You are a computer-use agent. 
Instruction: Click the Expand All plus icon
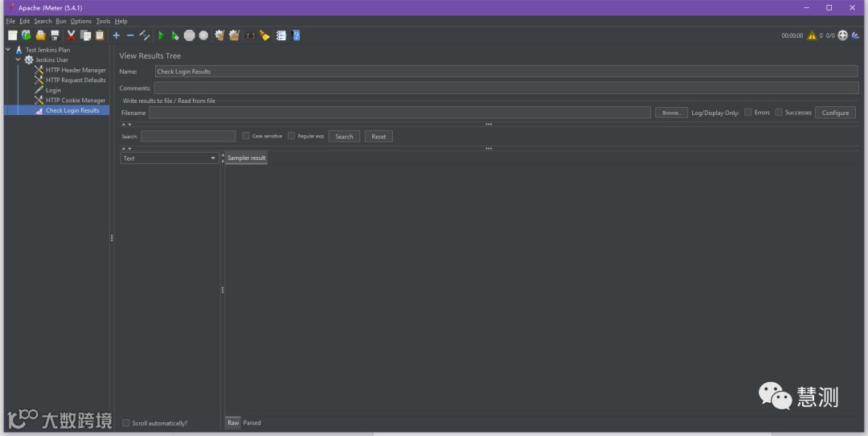(x=117, y=35)
